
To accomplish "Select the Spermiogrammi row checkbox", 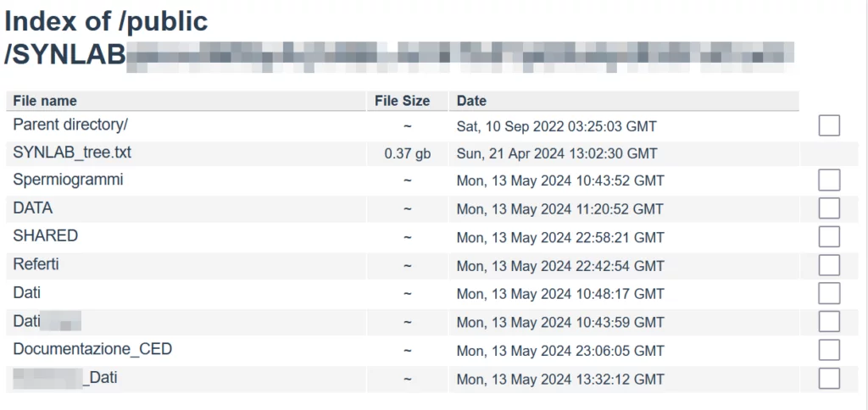I will tap(829, 180).
